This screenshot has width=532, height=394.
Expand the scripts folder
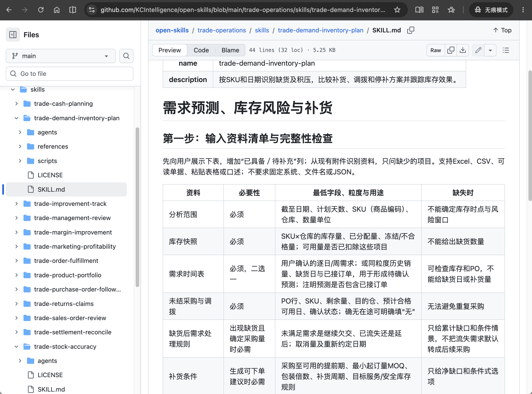(20, 161)
